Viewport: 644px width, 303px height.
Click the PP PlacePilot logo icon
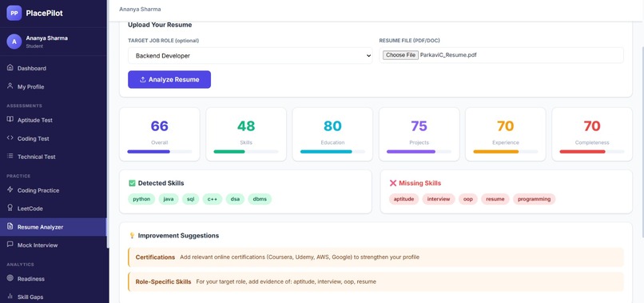pyautogui.click(x=14, y=13)
